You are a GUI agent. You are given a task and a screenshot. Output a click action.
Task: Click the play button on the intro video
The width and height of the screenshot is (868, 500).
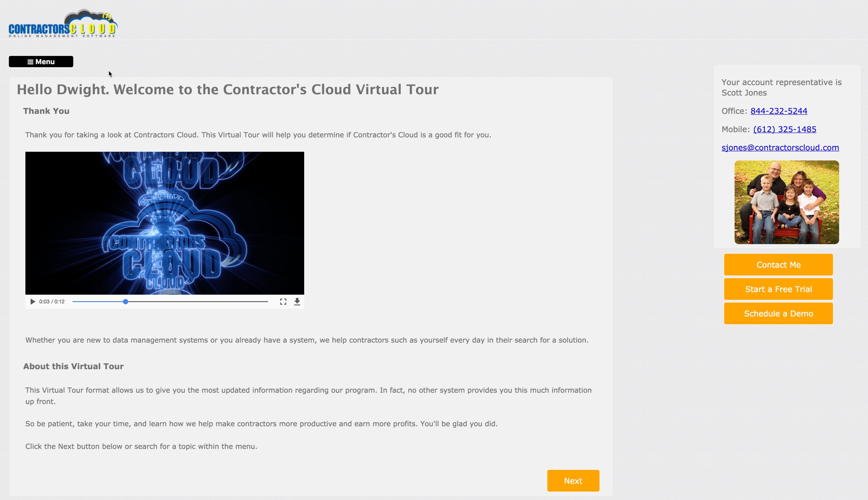point(32,302)
